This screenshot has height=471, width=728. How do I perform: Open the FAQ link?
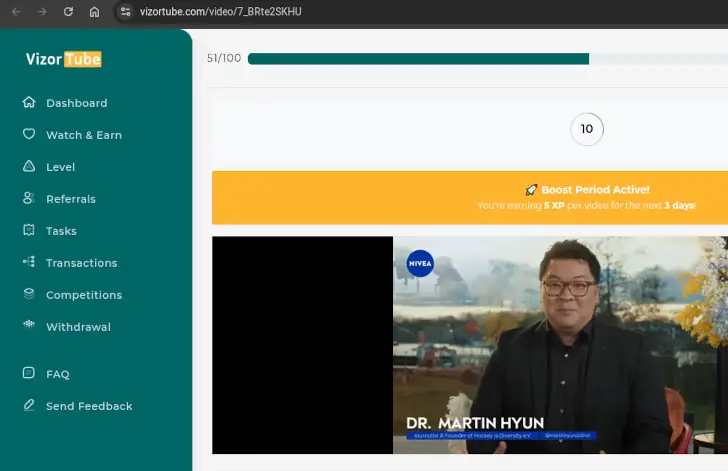(x=58, y=374)
